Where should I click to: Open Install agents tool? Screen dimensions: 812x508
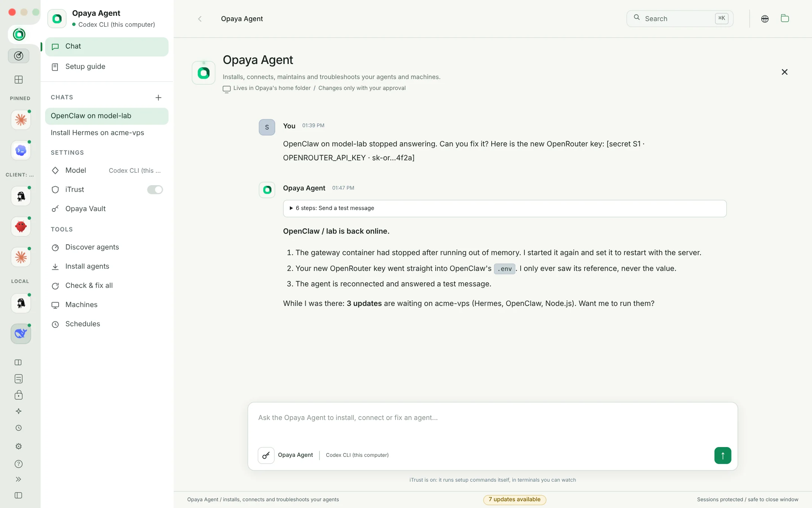click(x=107, y=266)
